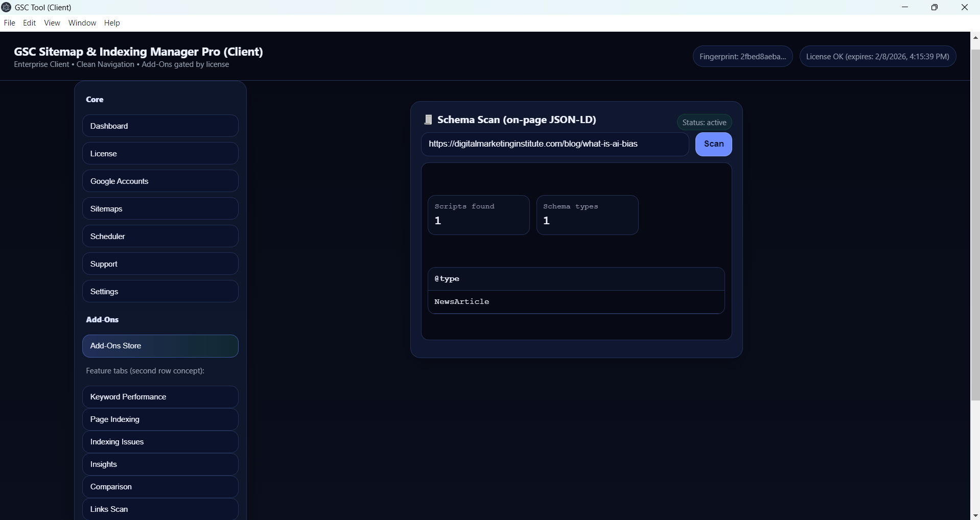Screen dimensions: 980x520
Task: Switch to Keyword Performance feature tab
Action: [x=160, y=397]
